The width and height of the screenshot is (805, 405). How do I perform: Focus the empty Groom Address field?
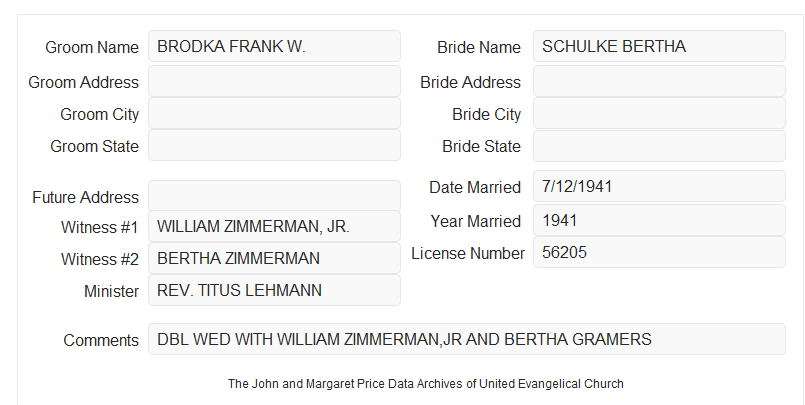click(x=274, y=81)
